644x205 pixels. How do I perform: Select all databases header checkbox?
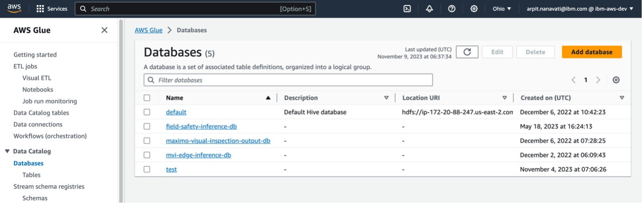pos(147,98)
